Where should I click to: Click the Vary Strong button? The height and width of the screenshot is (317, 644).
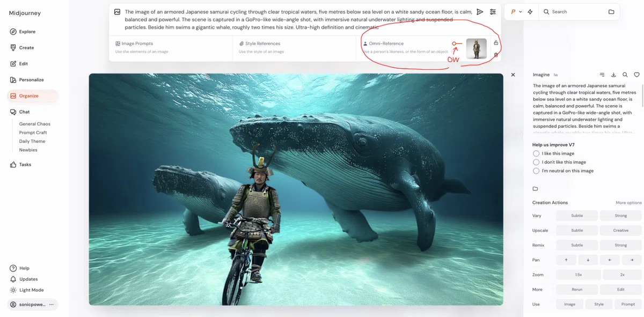pos(620,216)
